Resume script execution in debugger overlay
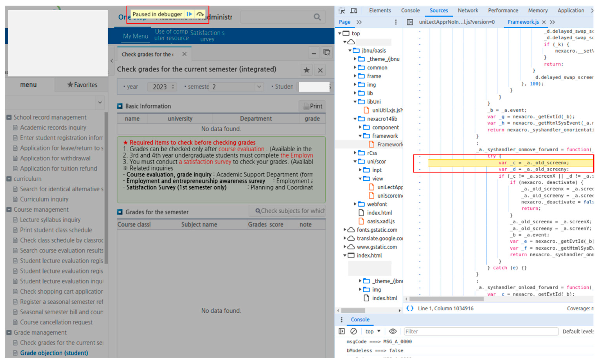Viewport: 599px width, 364px height. 189,14
